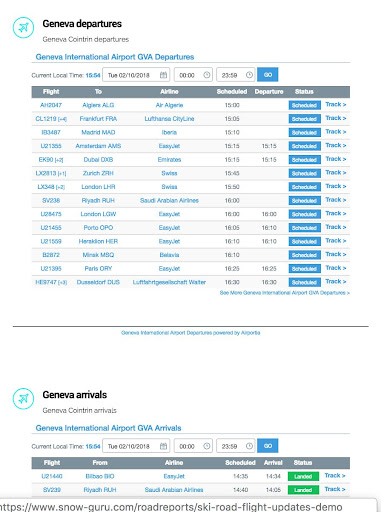The image size is (381, 512).
Task: Click the departures blue GO button
Action: (x=268, y=75)
